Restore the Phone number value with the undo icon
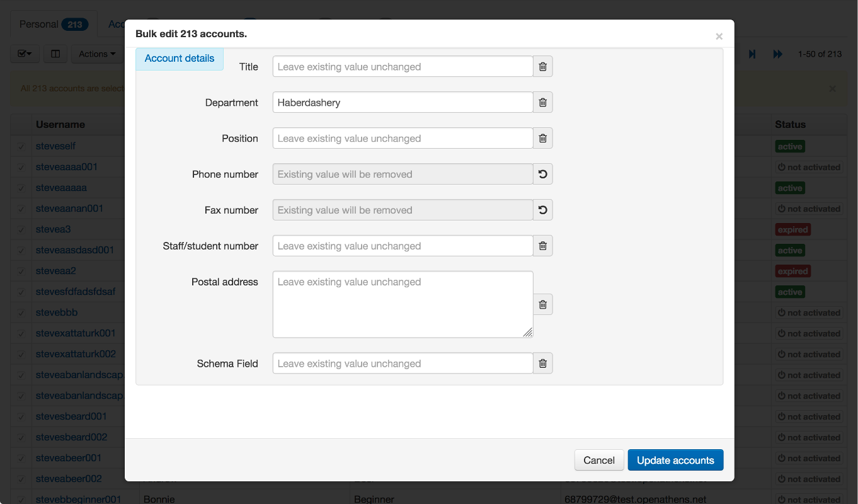Screen dimensions: 858x504 [542, 174]
